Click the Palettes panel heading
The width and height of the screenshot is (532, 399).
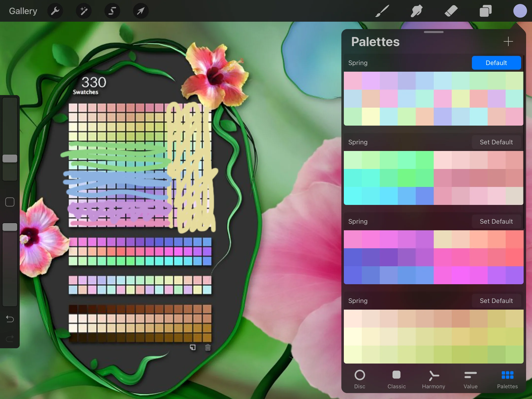pyautogui.click(x=375, y=42)
